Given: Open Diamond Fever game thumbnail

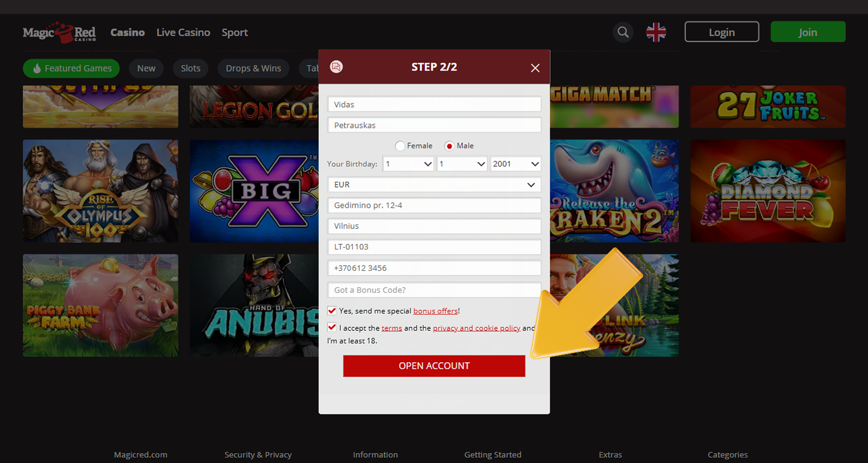Looking at the screenshot, I should 768,191.
